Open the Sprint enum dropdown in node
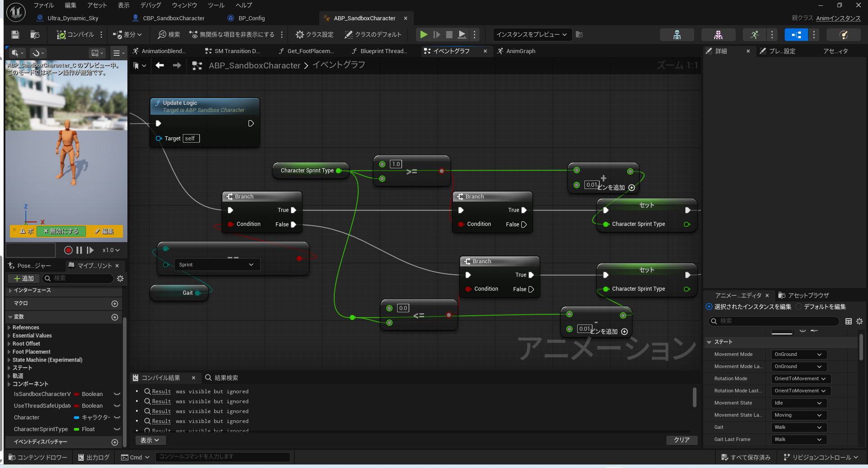868x468 pixels. (x=216, y=265)
